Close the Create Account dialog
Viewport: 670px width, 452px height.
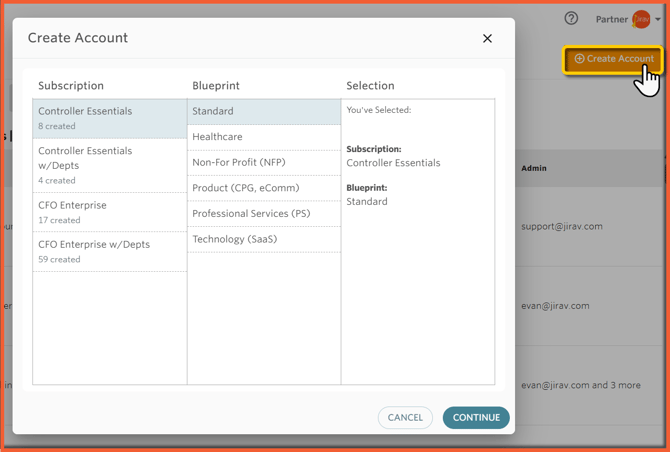[487, 39]
